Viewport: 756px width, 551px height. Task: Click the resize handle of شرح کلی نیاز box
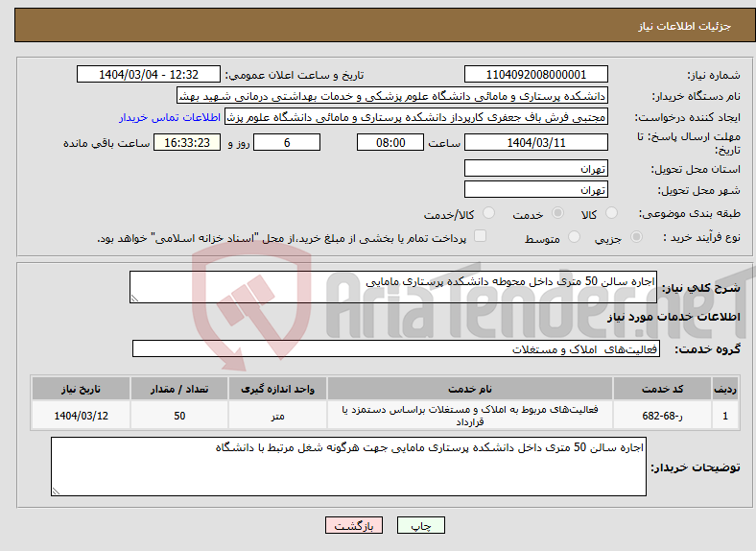(x=134, y=299)
